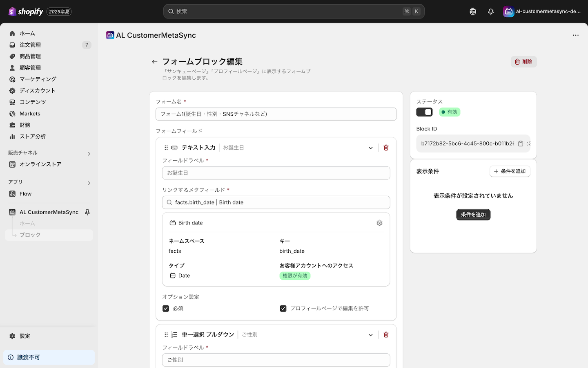Open 商品管理 in the sidebar
This screenshot has width=588, height=368.
tap(49, 56)
